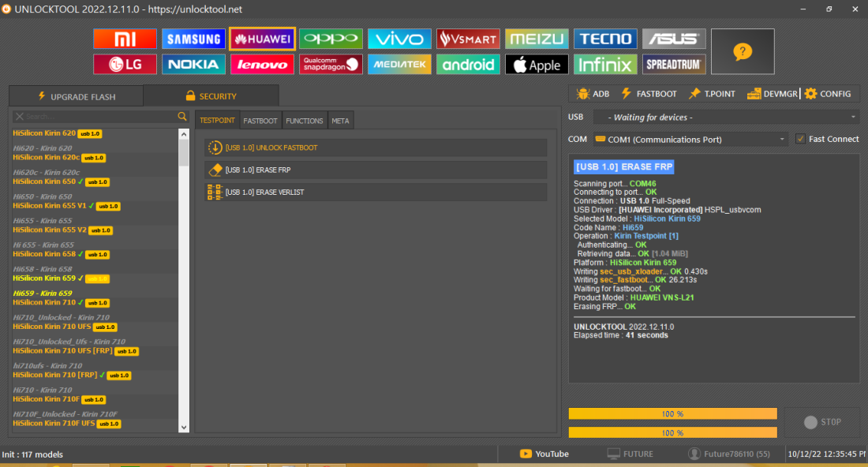The width and height of the screenshot is (868, 467).
Task: Select the FASTBOOT sub-tab
Action: [x=260, y=121]
